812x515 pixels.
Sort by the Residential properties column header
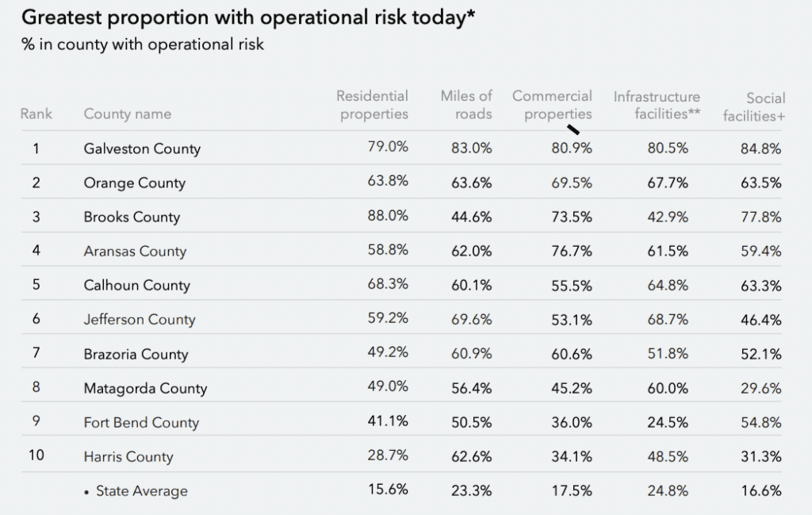tap(372, 105)
